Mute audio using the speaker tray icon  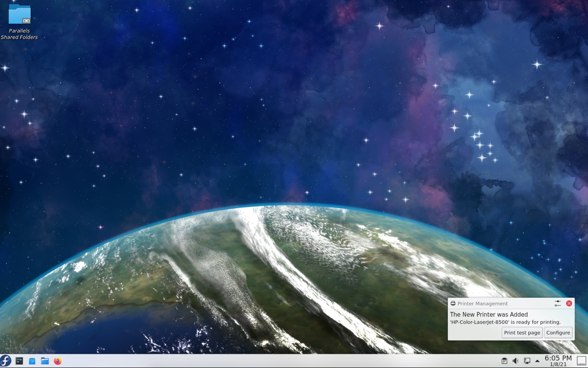515,361
